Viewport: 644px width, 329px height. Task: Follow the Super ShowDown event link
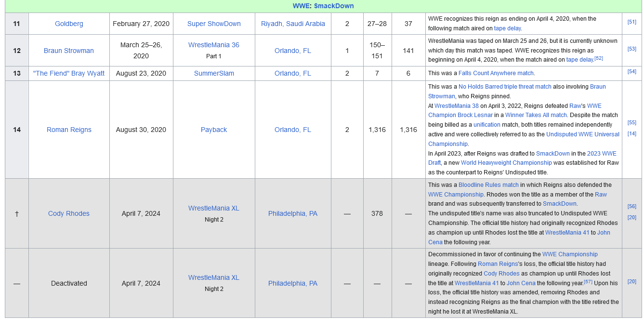[x=214, y=24]
